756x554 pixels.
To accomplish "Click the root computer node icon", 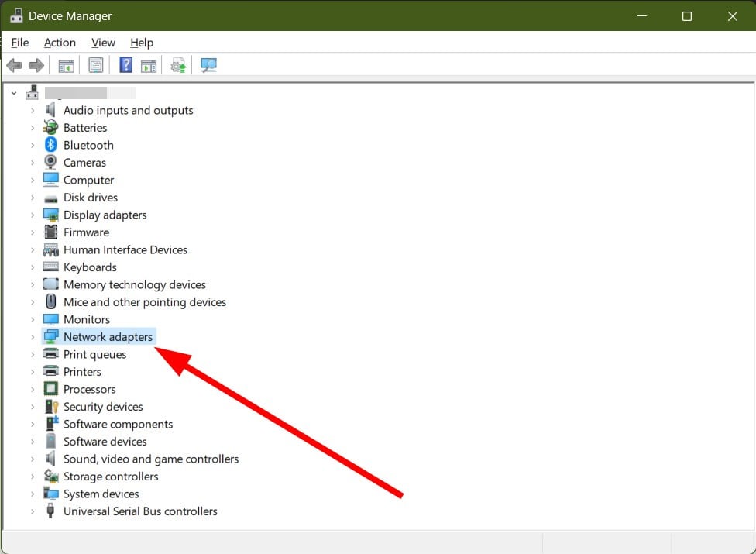I will (x=33, y=92).
